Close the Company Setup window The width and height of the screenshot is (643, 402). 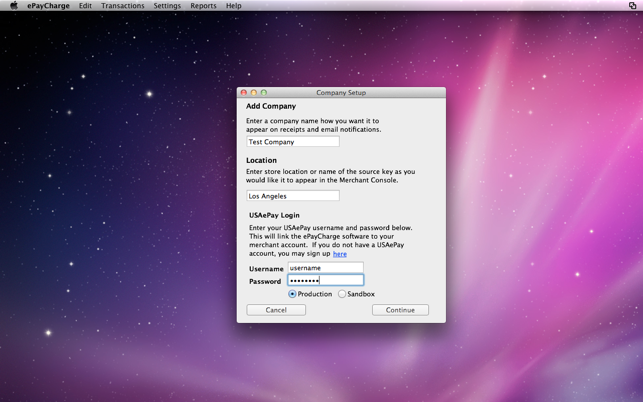point(244,92)
